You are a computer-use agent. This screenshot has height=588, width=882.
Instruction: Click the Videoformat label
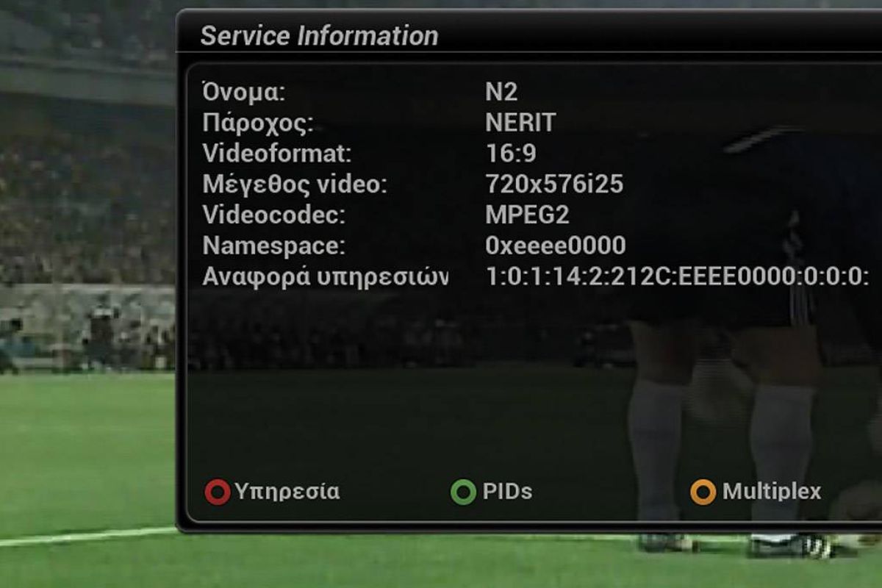[277, 154]
